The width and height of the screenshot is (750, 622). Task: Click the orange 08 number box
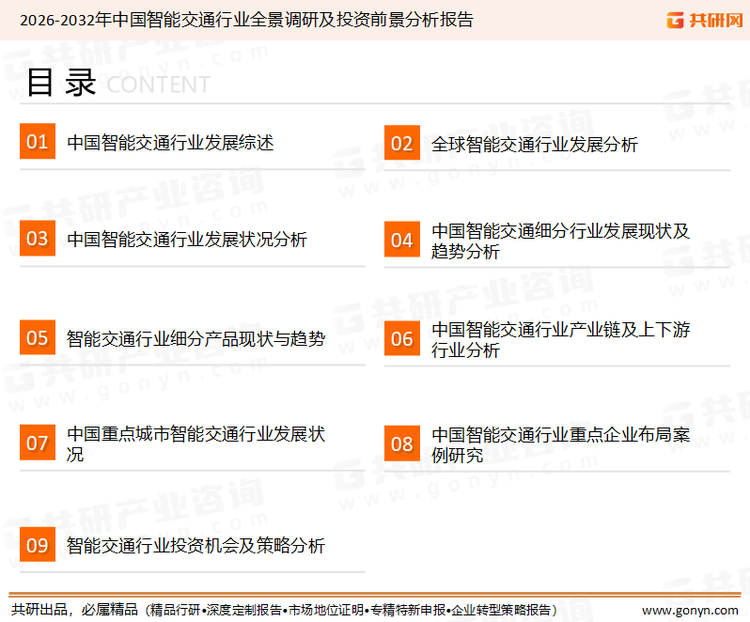(x=402, y=444)
